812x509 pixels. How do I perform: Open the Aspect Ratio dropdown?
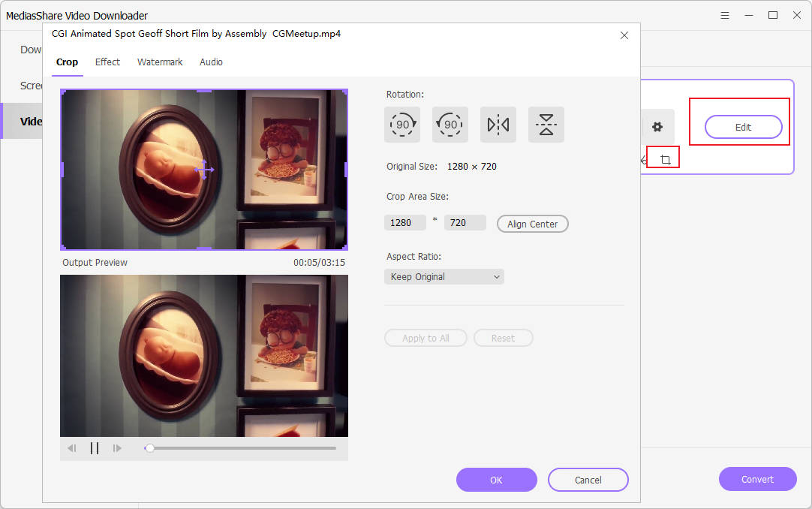[x=444, y=276]
